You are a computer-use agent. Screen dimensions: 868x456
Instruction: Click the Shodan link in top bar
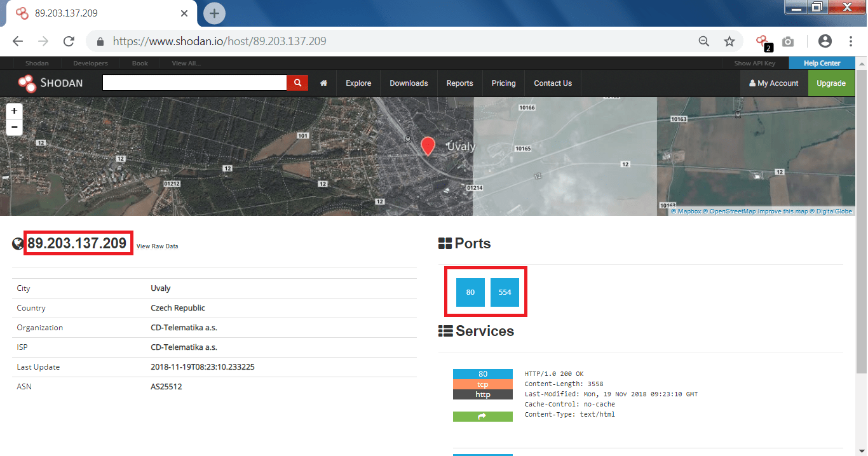pyautogui.click(x=37, y=64)
